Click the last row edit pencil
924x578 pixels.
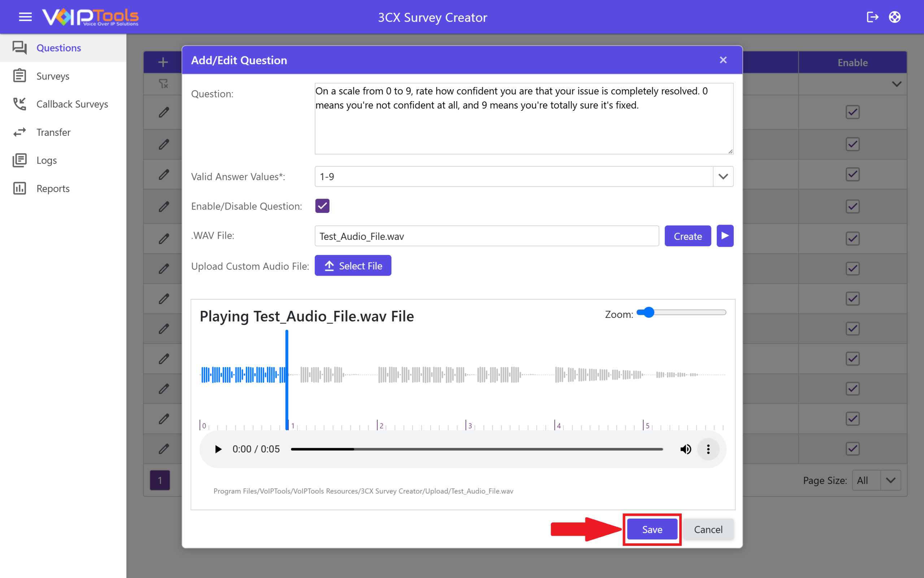pyautogui.click(x=164, y=449)
